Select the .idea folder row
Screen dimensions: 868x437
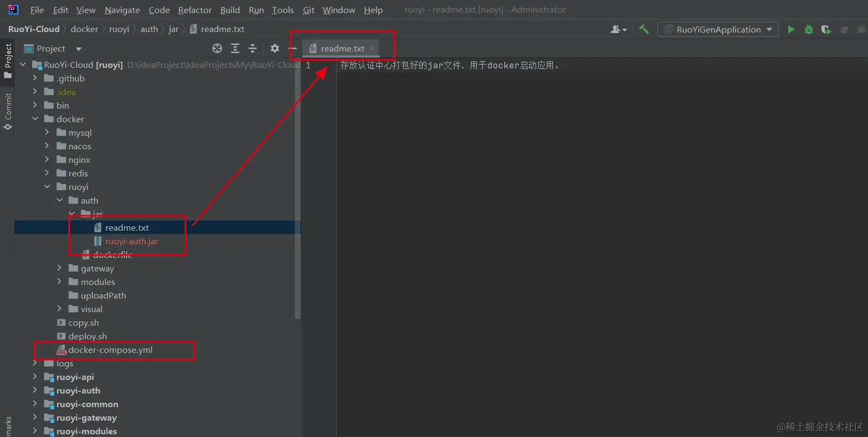coord(158,92)
